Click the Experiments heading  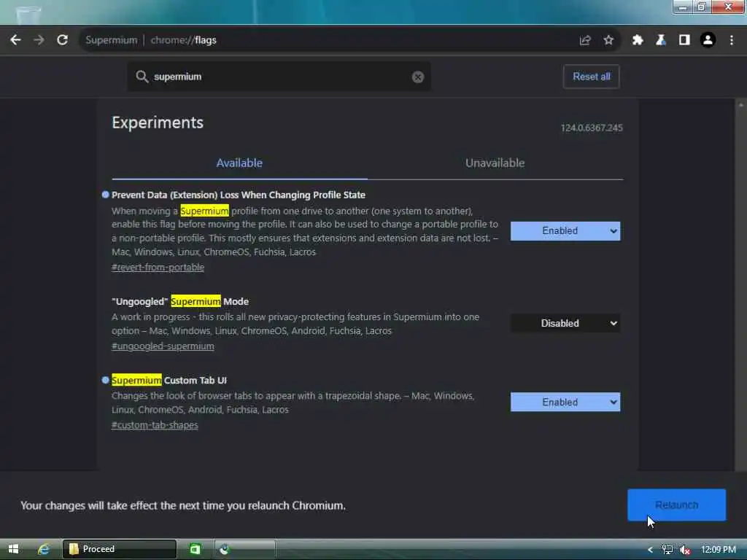(x=158, y=122)
